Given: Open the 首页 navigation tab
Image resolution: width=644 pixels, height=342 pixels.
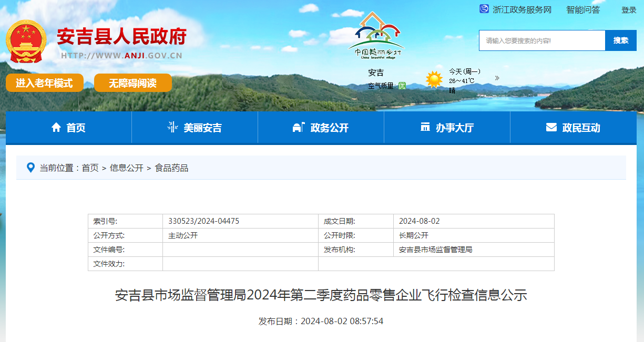Looking at the screenshot, I should [69, 127].
